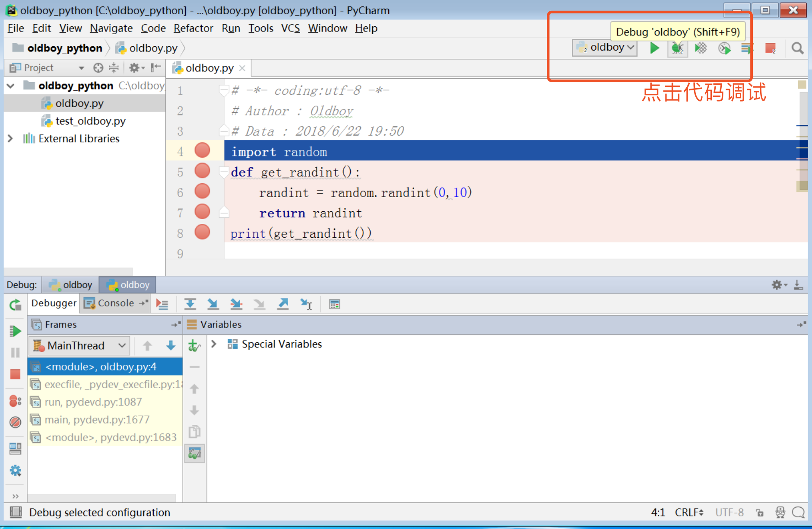Screen dimensions: 812x529
Task: Stop the debug session red square
Action: [15, 374]
